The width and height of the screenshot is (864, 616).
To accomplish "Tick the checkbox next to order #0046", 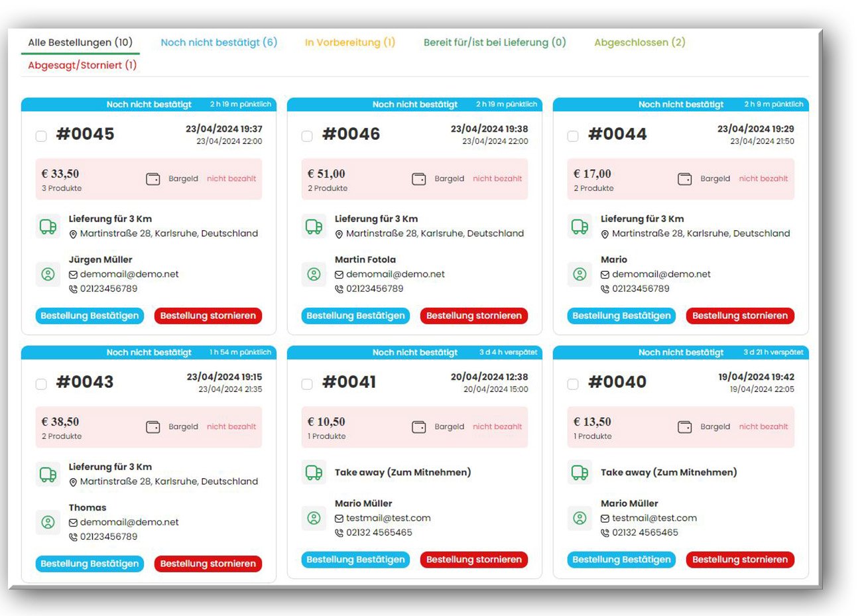I will [307, 136].
